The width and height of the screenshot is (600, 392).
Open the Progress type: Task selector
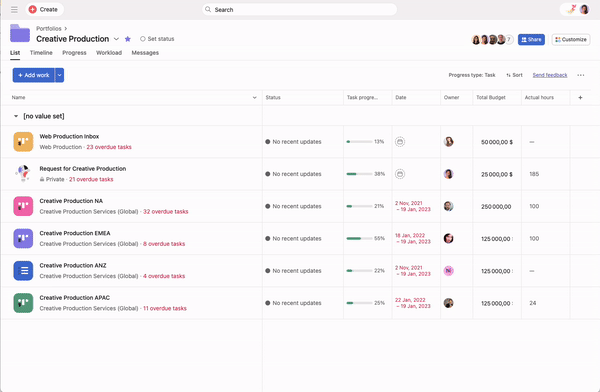point(472,75)
